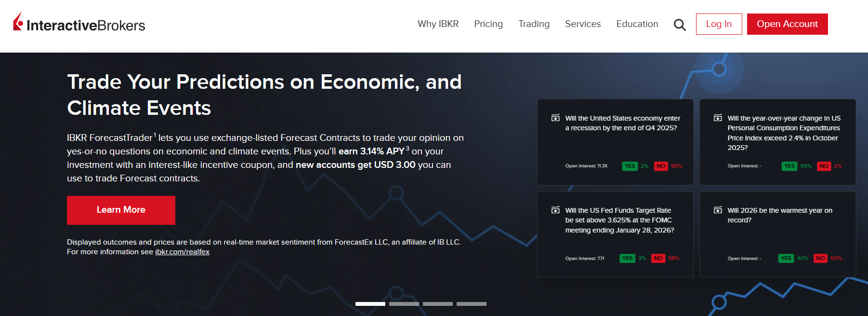This screenshot has width=868, height=316.
Task: Open the 'Personal Consumption Expenditures Price Index' question
Action: [784, 133]
